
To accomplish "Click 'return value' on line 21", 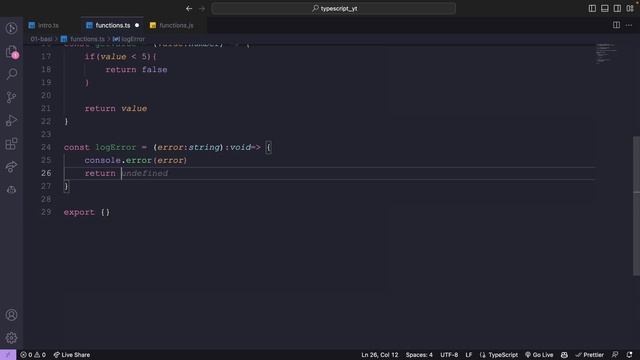I will tap(116, 109).
